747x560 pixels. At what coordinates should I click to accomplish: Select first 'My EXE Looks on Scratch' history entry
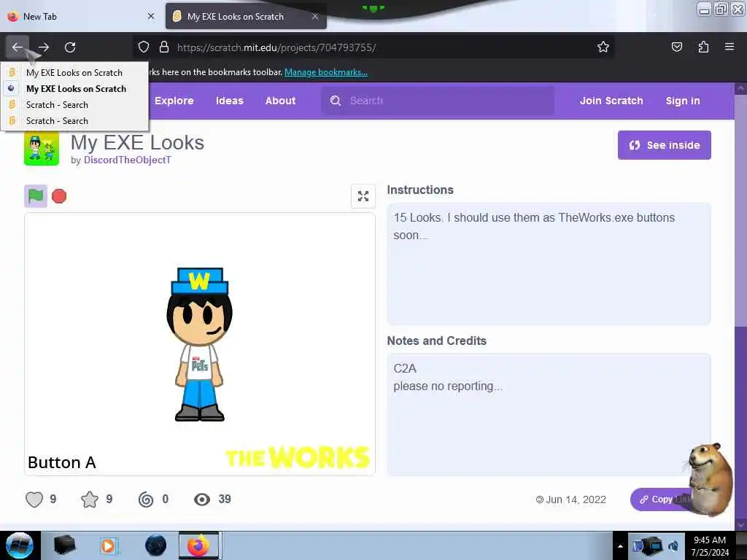(x=74, y=72)
